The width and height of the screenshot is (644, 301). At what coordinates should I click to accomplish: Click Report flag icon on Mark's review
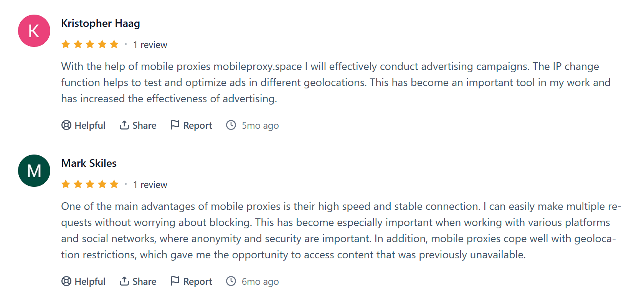175,281
